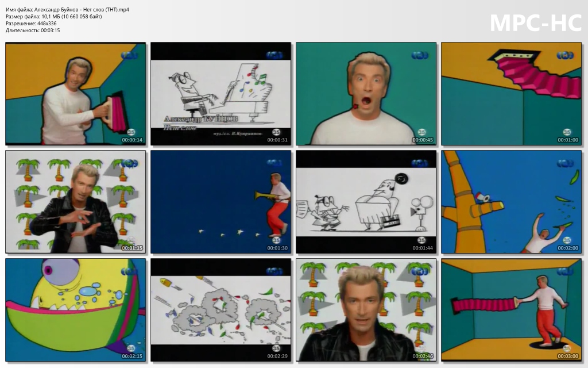Select the thumbnail at 00:00:14

[x=75, y=94]
